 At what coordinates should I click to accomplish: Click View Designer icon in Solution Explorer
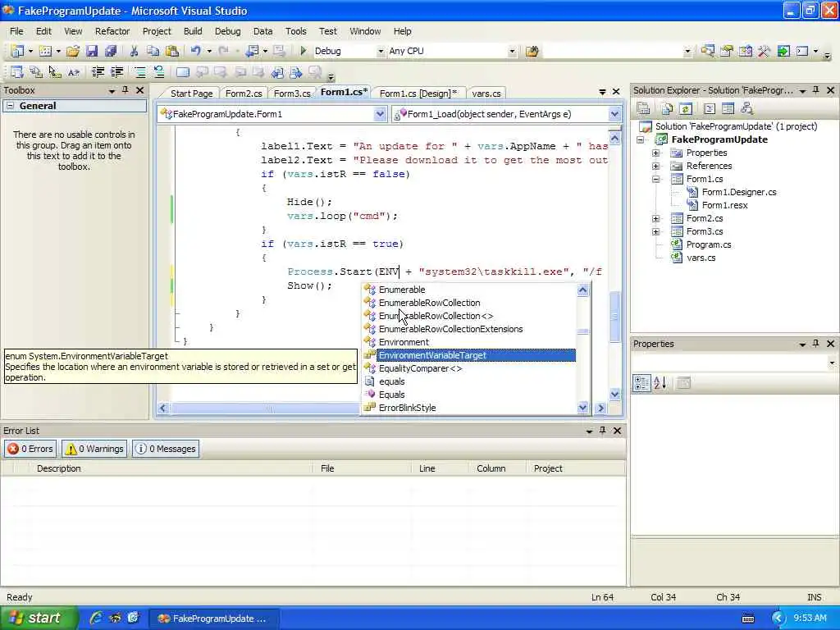click(x=728, y=109)
